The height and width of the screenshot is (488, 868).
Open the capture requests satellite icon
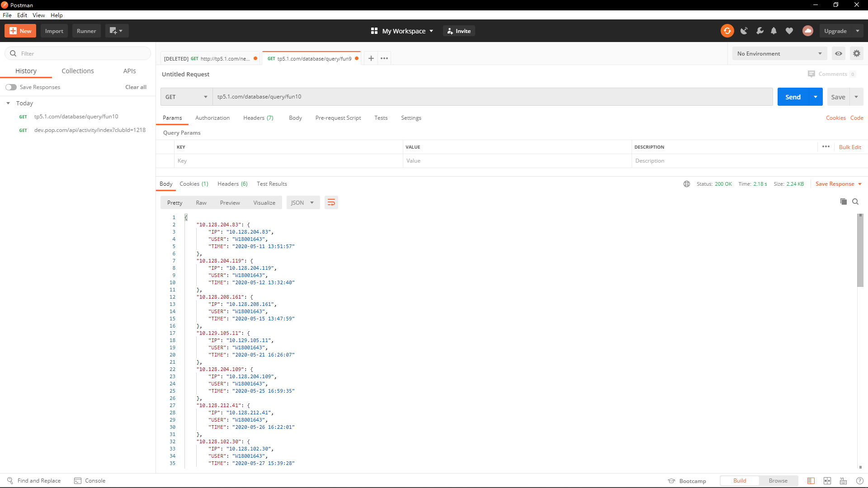(744, 31)
